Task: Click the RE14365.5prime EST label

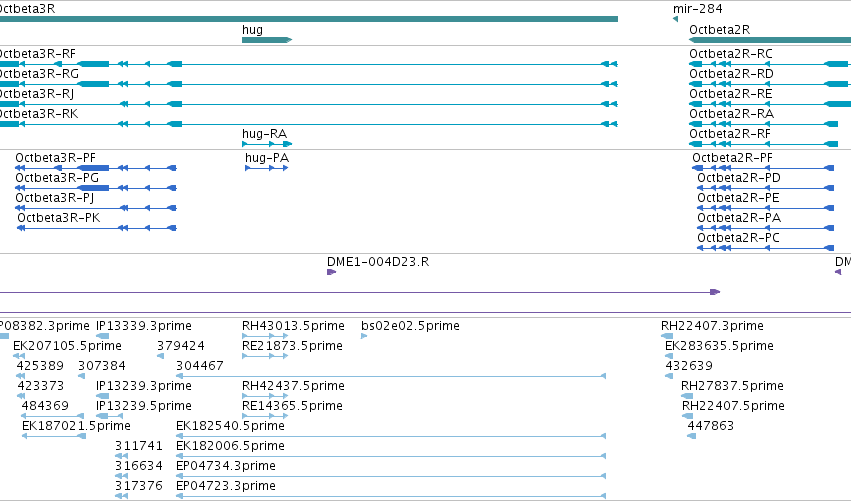Action: pos(292,407)
